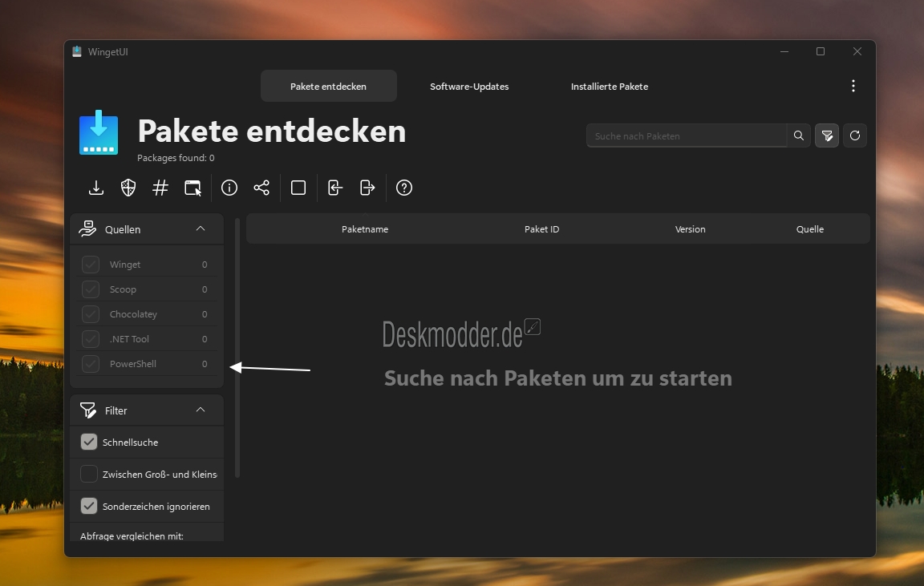This screenshot has height=586, width=924.
Task: Click the import packages icon
Action: coord(334,188)
